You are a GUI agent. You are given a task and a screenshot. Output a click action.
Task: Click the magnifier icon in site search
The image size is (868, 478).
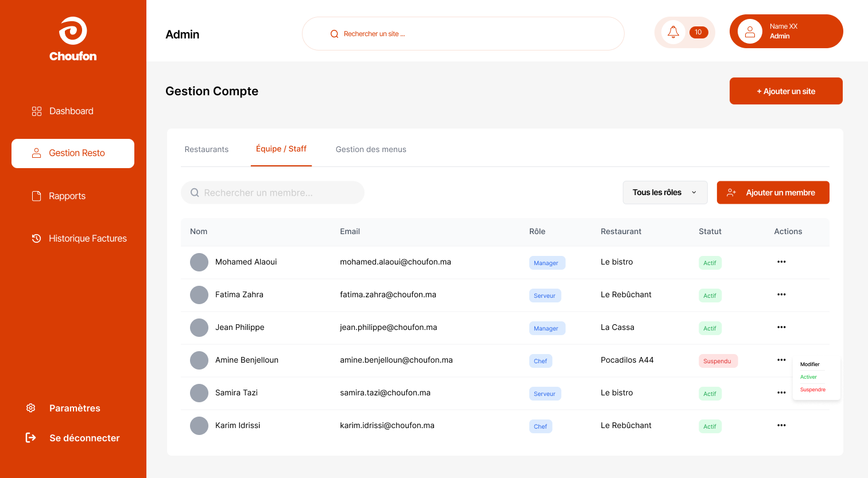point(334,34)
